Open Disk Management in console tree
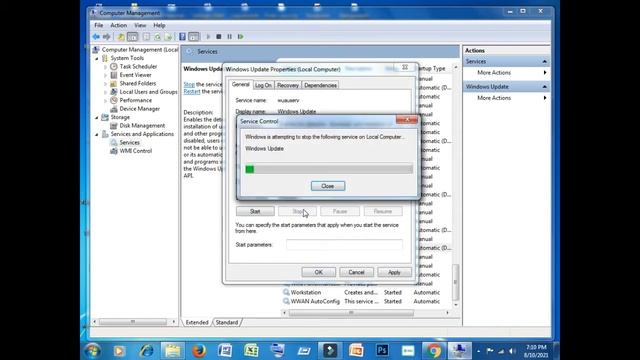640x360 pixels. [x=142, y=126]
